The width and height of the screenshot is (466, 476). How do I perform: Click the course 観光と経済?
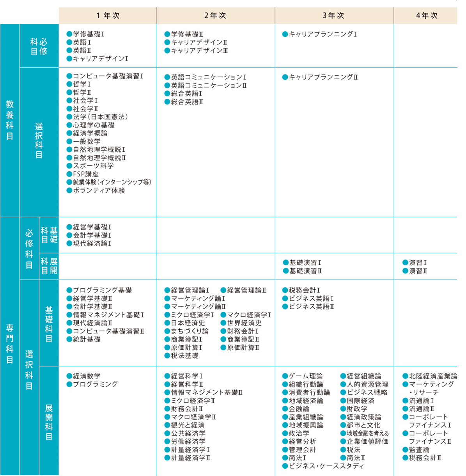point(184,425)
